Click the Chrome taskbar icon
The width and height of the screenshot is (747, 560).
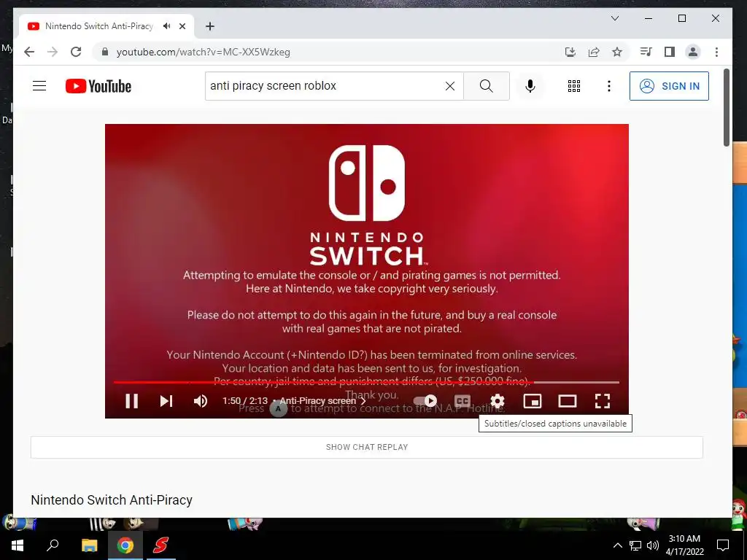[125, 545]
